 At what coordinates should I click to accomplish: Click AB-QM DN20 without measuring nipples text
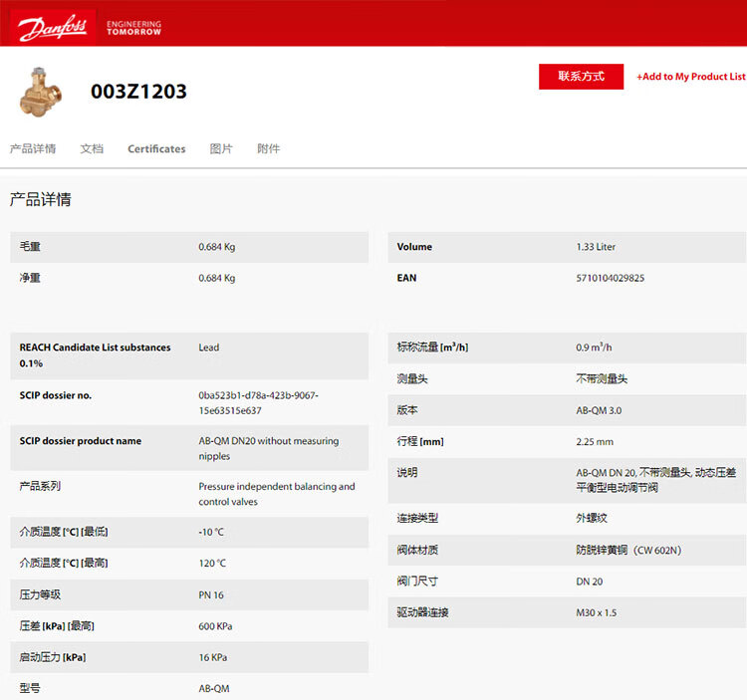coord(269,448)
